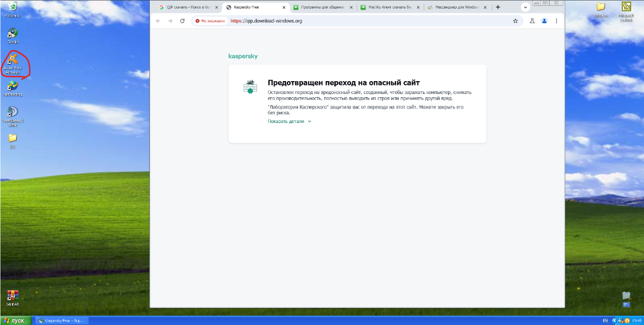Image resolution: width=644 pixels, height=325 pixels.
Task: Launch the Microsoft Outlook desktop shortcut
Action: (x=626, y=11)
